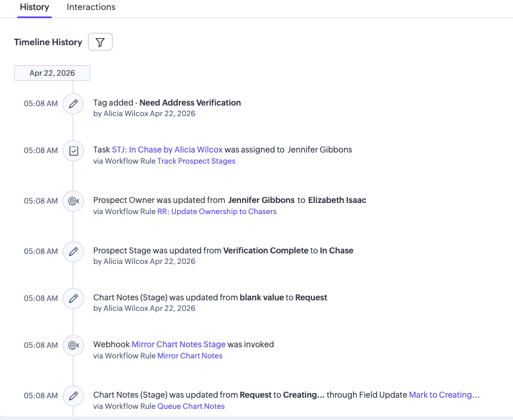Click the workflow icon on the Prospect Owner update
The height and width of the screenshot is (420, 513).
pos(73,201)
